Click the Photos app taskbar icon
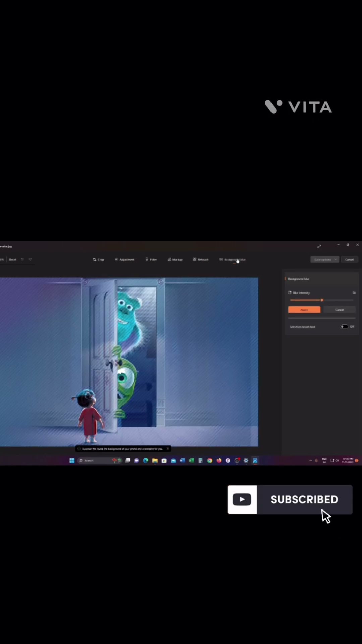This screenshot has width=362, height=644. (255, 461)
